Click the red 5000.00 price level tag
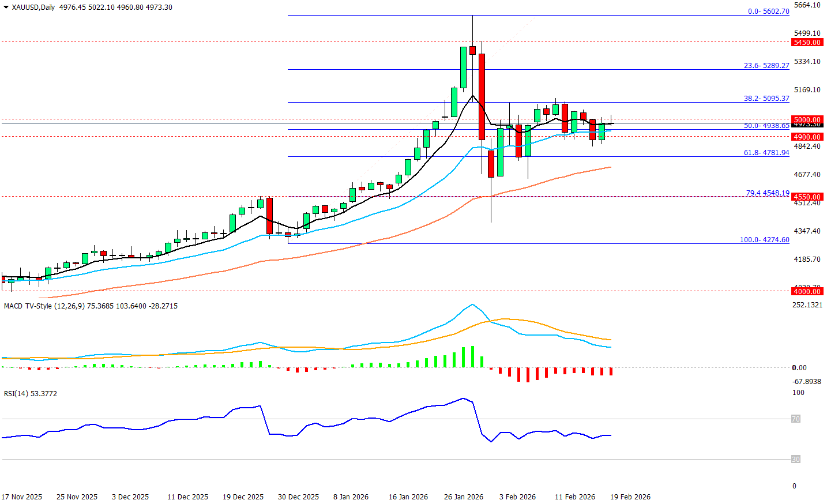Viewport: 827px width, 504px height. [x=807, y=119]
